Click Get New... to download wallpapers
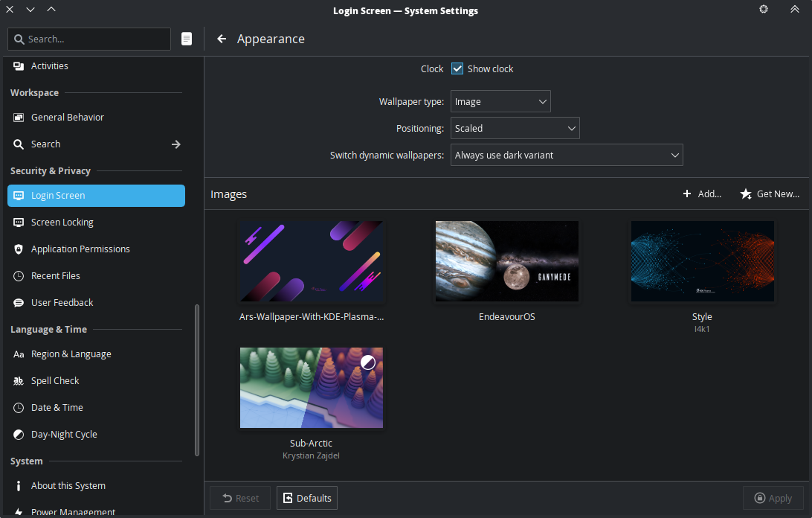Viewport: 812px width, 518px height. pos(770,194)
